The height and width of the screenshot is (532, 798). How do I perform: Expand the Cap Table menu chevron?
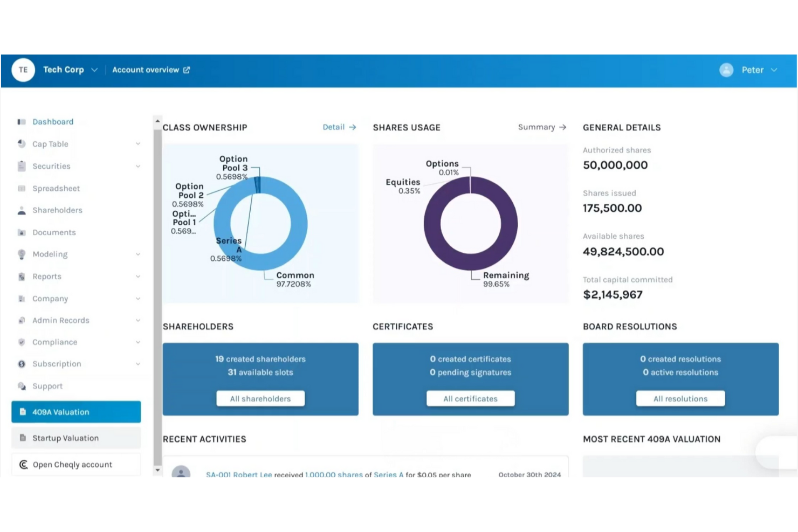[x=138, y=144]
